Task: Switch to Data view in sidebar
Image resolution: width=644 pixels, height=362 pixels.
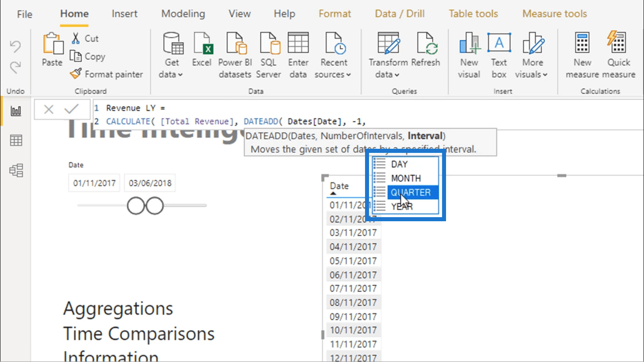Action: pos(16,141)
